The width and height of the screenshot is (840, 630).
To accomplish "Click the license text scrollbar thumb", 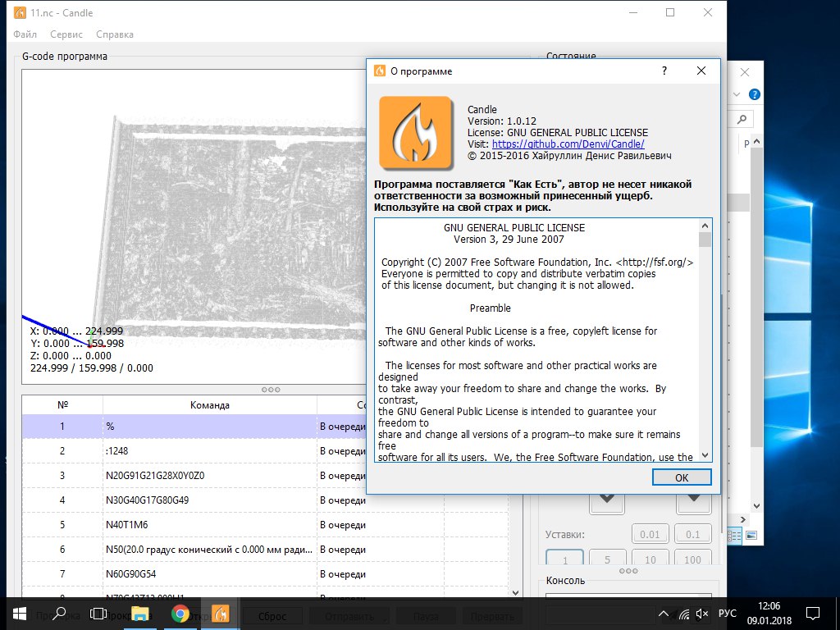I will tap(705, 240).
